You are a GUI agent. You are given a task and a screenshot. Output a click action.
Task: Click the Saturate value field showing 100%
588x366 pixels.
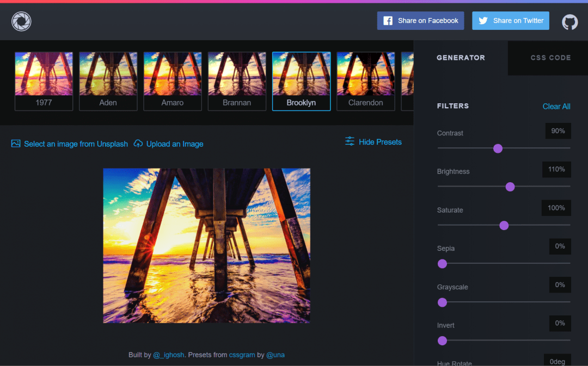(x=556, y=208)
